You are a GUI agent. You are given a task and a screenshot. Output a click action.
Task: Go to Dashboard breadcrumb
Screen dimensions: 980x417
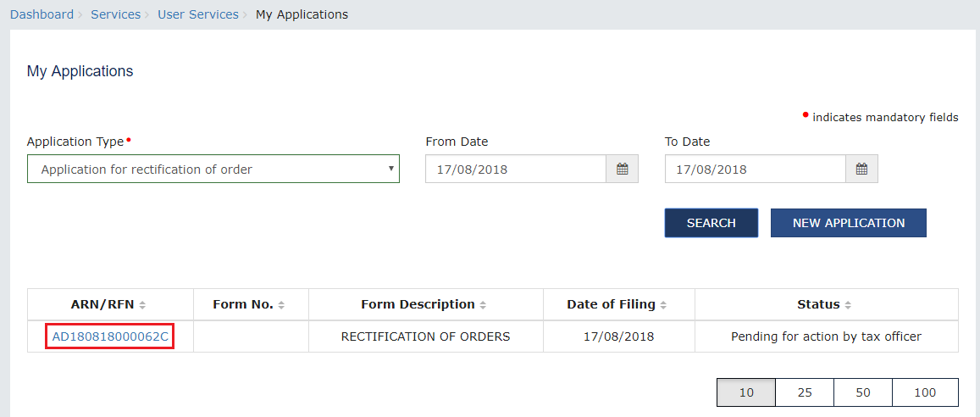42,14
